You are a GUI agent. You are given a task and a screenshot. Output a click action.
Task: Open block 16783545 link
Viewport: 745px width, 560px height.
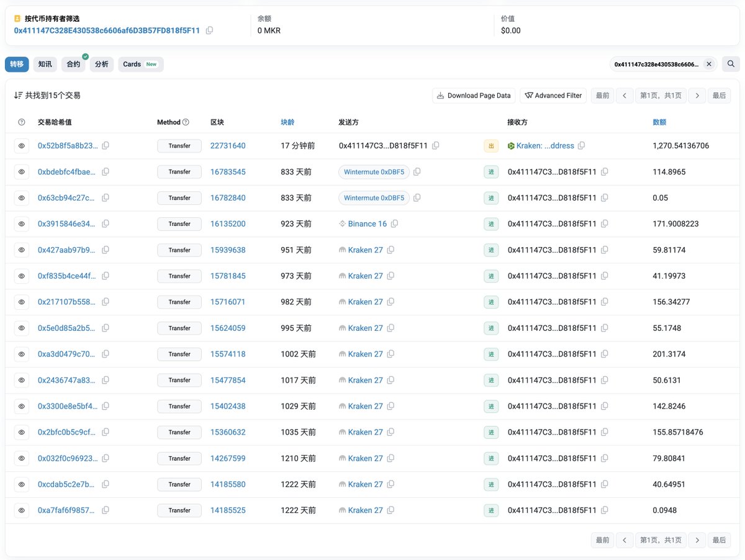228,172
